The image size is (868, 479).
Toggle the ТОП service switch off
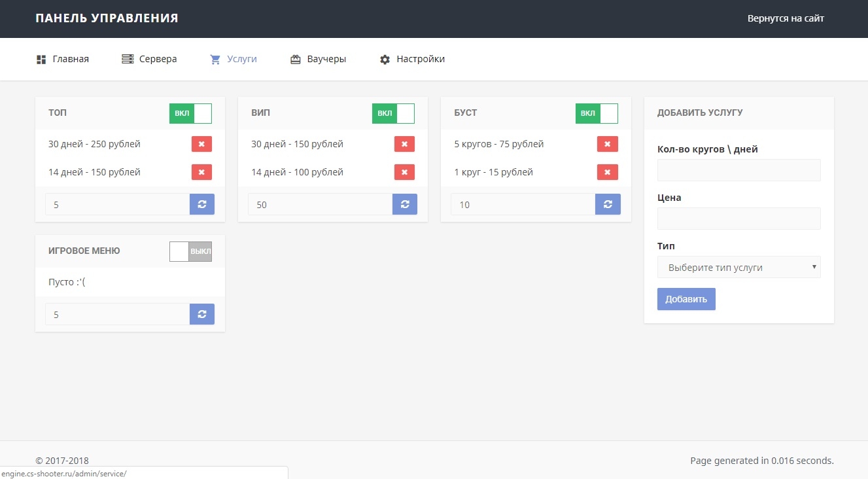(190, 113)
